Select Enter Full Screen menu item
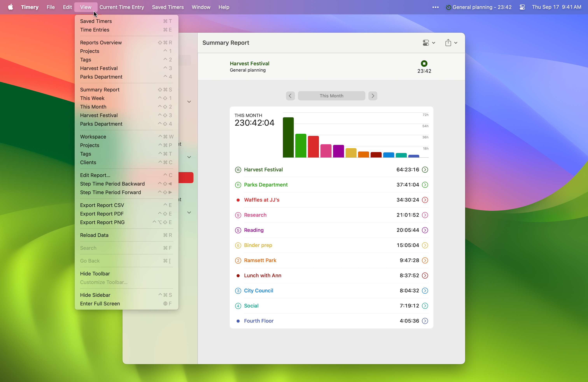 126,304
